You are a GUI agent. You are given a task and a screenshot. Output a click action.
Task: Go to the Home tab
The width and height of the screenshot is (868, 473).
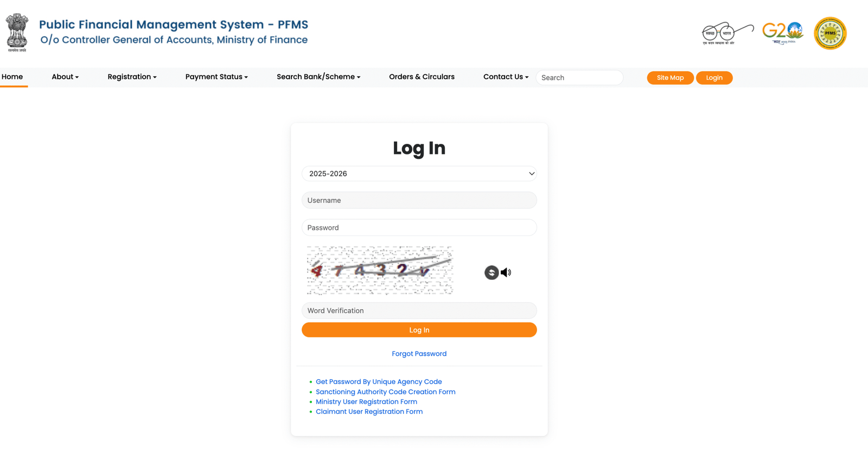[x=12, y=76]
